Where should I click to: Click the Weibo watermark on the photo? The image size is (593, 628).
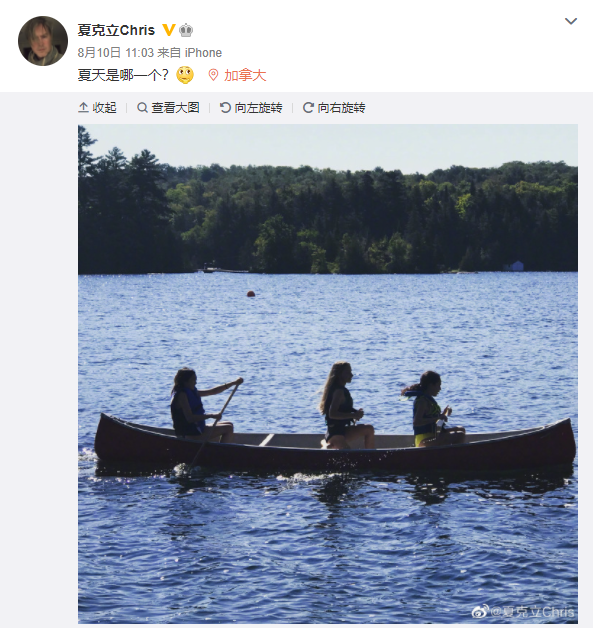point(523,612)
